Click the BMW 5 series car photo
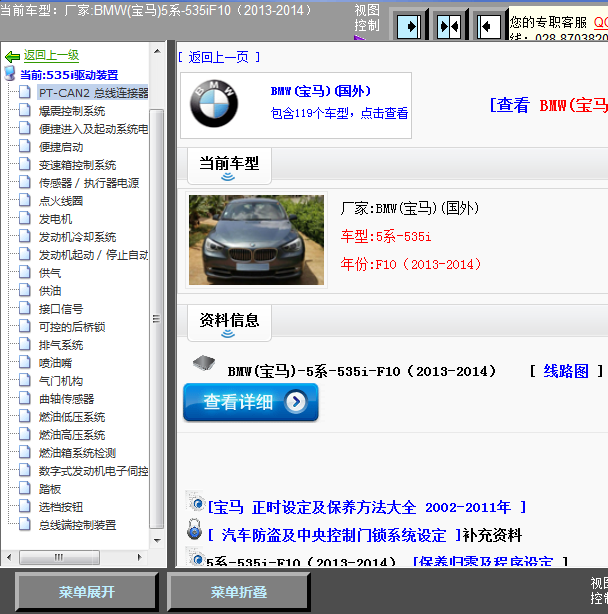This screenshot has height=614, width=608. 256,240
